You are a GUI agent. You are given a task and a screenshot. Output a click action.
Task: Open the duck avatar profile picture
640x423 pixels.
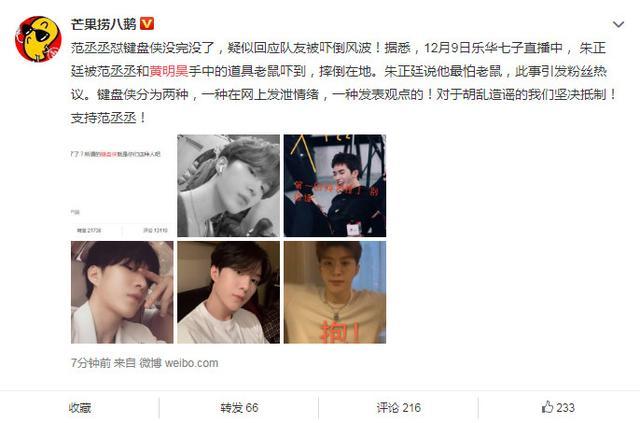click(38, 39)
